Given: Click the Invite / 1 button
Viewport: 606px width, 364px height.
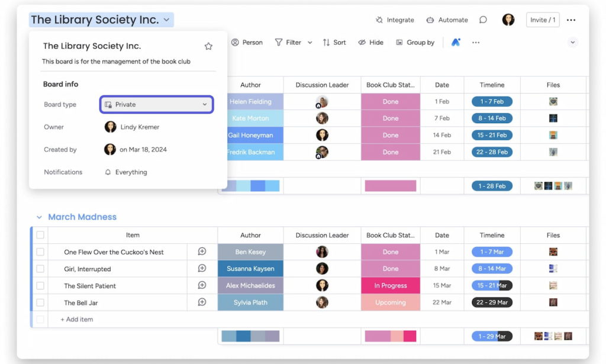Looking at the screenshot, I should (543, 20).
